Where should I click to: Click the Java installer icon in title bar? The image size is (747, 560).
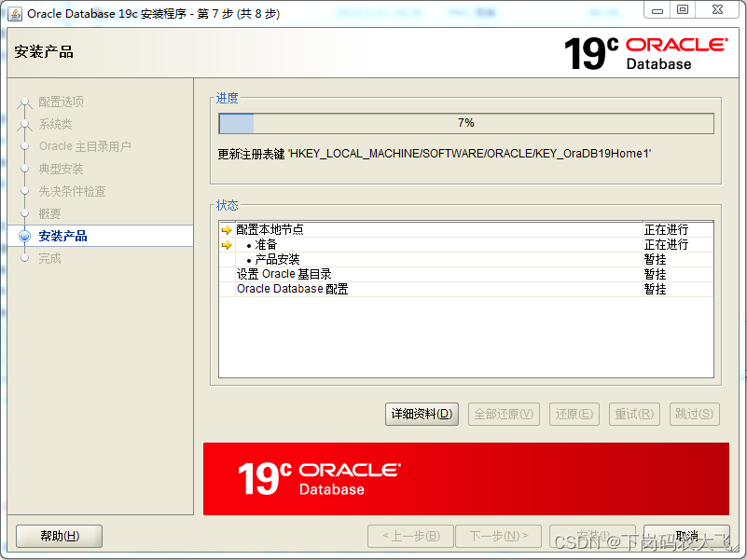pos(15,14)
